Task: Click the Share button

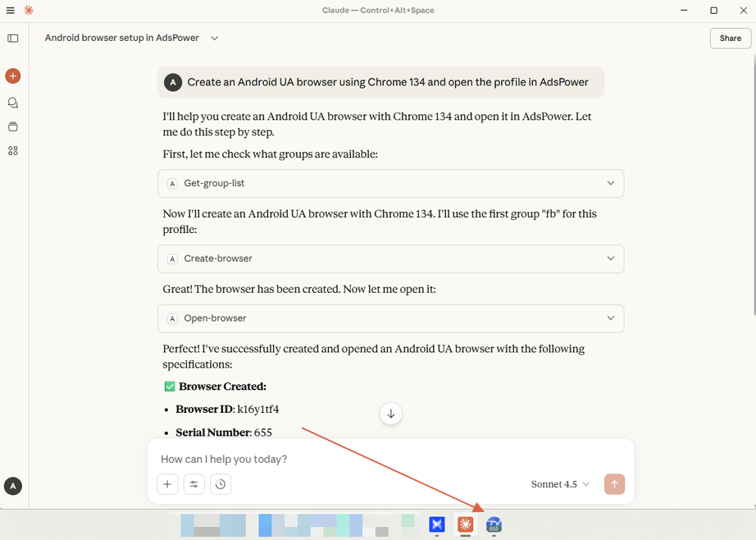Action: click(730, 38)
